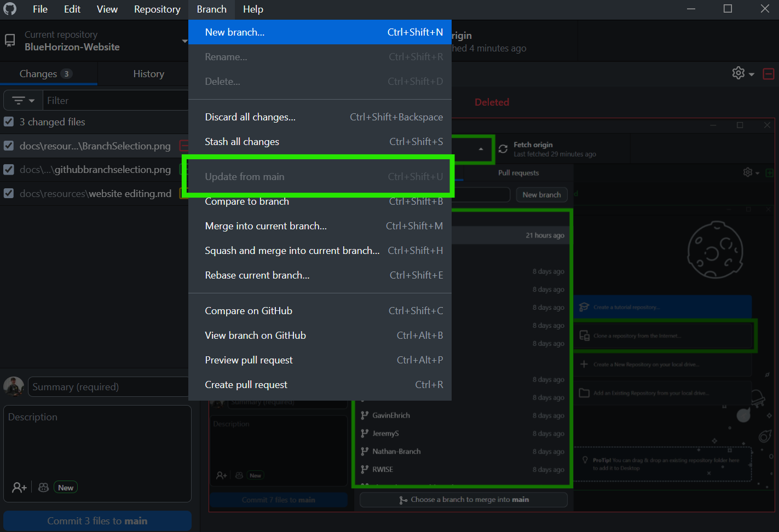
Task: Choose Compare to branch menu entry
Action: [320, 201]
